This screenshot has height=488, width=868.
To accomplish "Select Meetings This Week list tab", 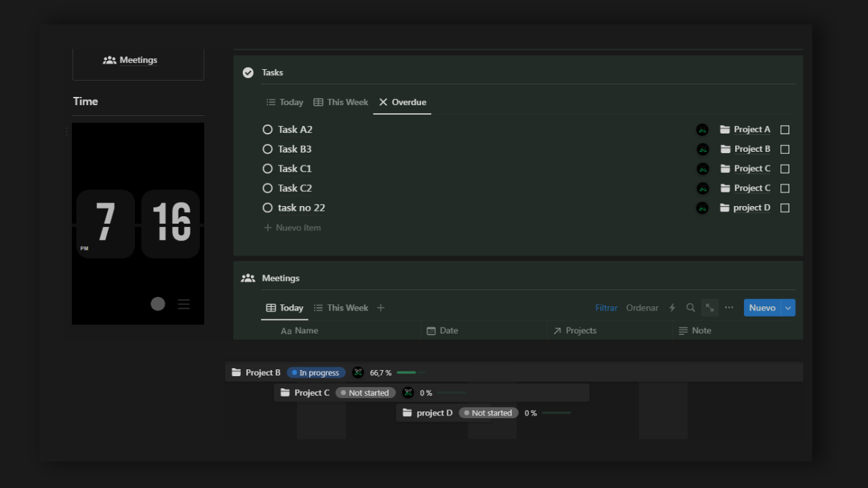I will point(341,308).
